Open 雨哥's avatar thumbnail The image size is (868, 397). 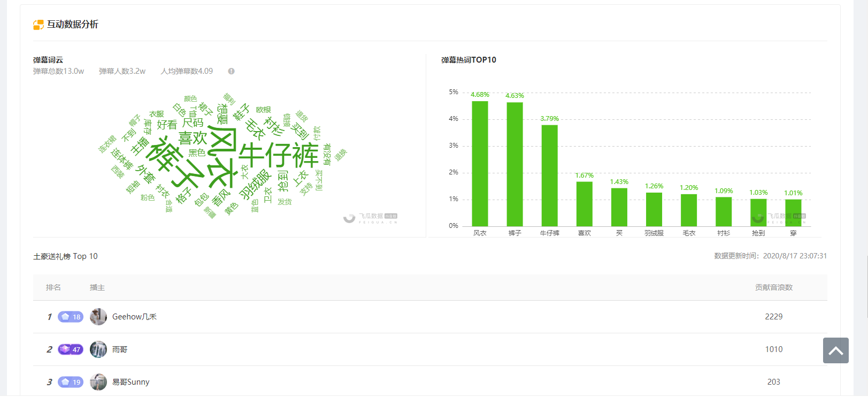click(x=98, y=349)
